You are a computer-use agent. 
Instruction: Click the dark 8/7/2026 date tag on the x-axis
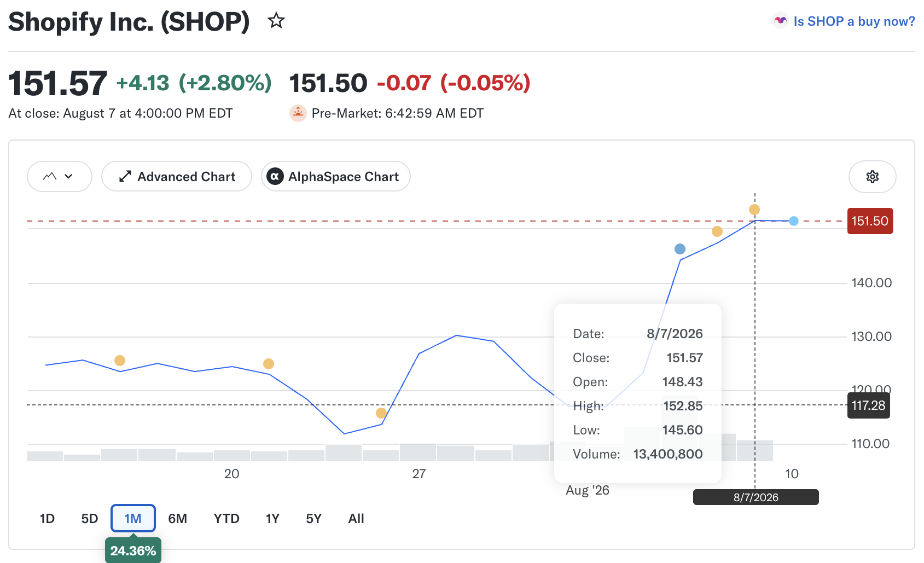click(756, 497)
